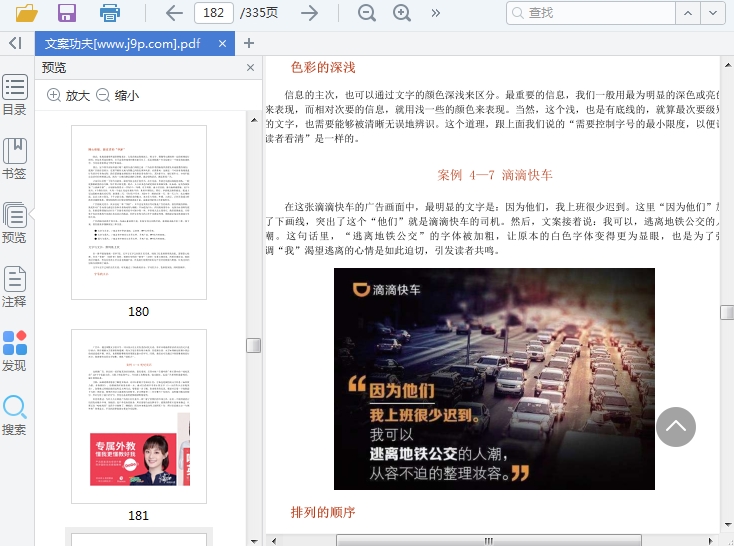
Task: Open the 目录 table of contents panel
Action: 15,95
